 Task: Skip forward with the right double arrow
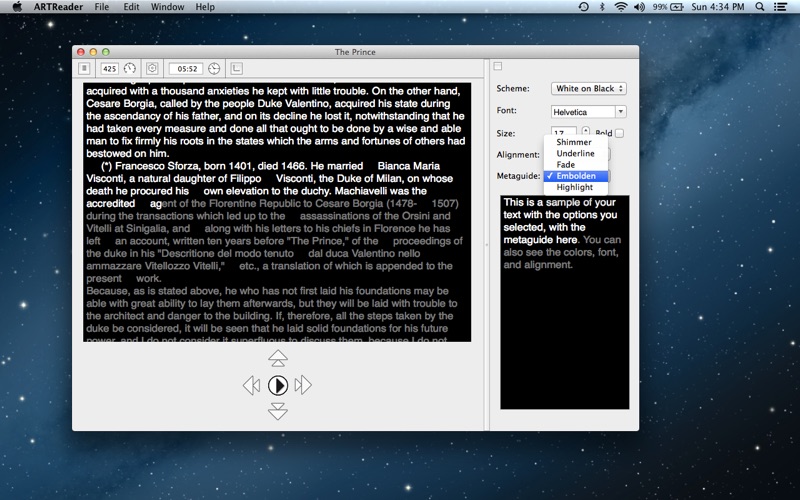point(303,385)
